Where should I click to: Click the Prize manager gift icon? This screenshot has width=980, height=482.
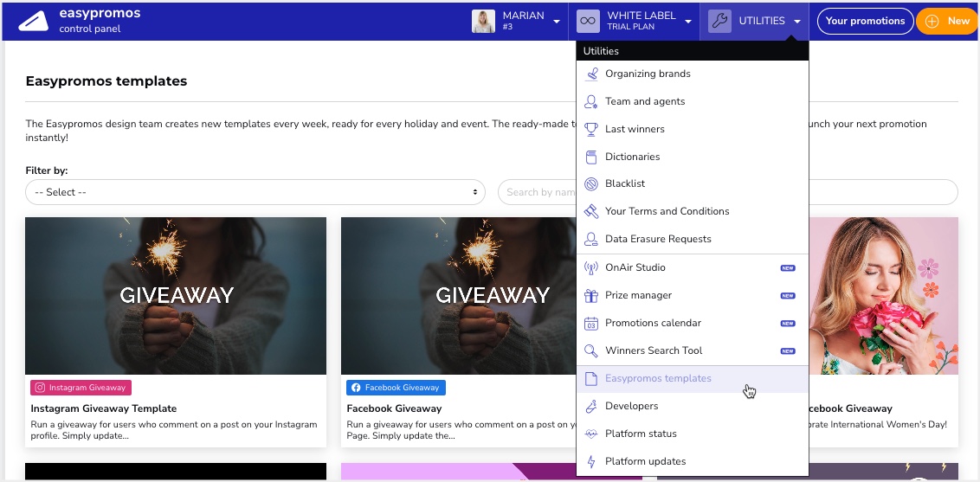[590, 295]
